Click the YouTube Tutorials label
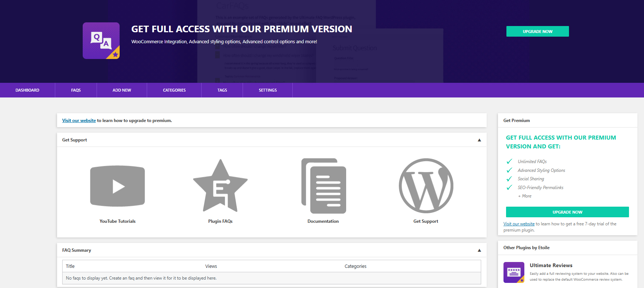Viewport: 644px width, 288px height. tap(117, 221)
